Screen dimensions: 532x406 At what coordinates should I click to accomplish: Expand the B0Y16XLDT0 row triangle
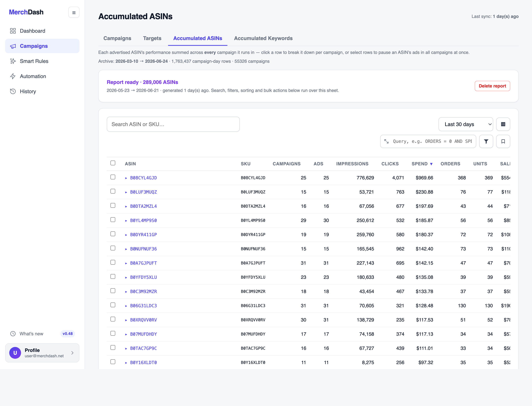pyautogui.click(x=126, y=363)
